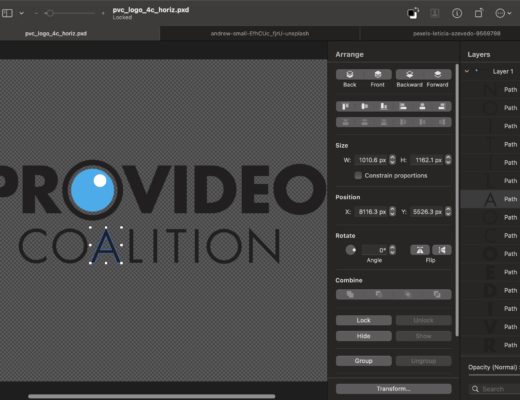This screenshot has height=400, width=520.
Task: Click the width W stepper arrows
Action: [x=392, y=160]
